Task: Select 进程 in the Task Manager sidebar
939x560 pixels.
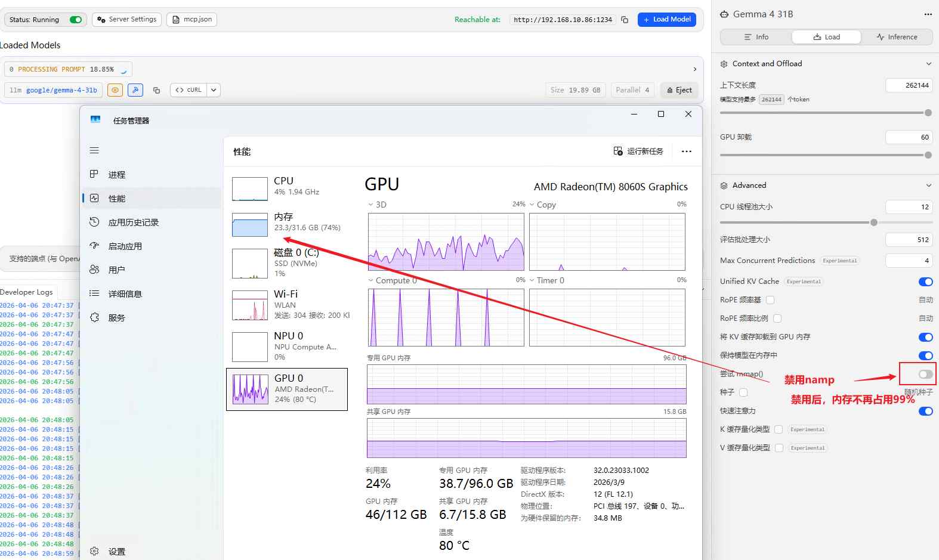Action: click(117, 175)
